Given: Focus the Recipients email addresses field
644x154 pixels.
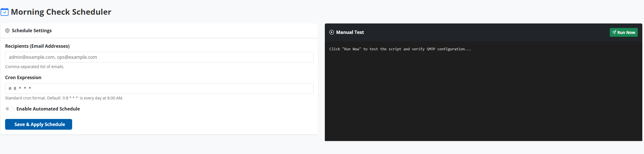Looking at the screenshot, I should click(x=159, y=57).
